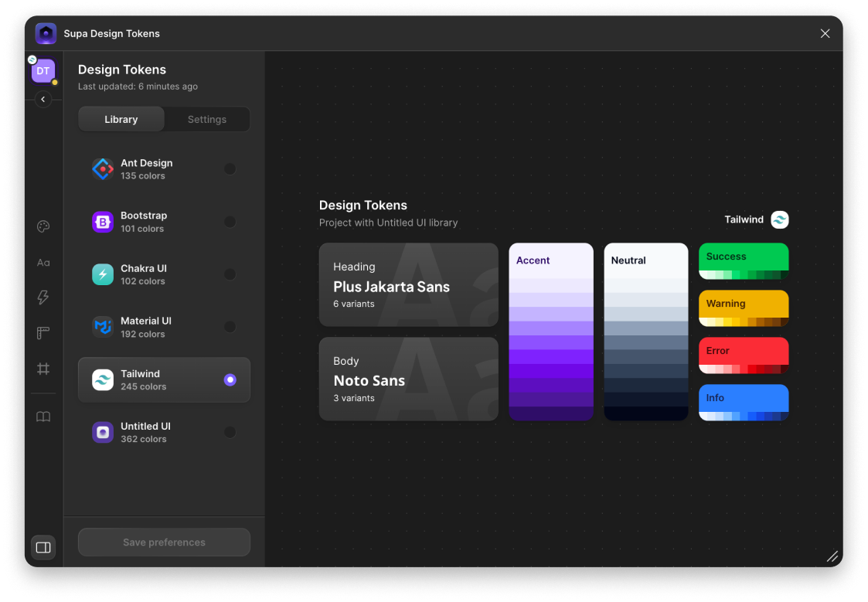Select the Info blue color card
868x602 pixels.
click(x=744, y=403)
